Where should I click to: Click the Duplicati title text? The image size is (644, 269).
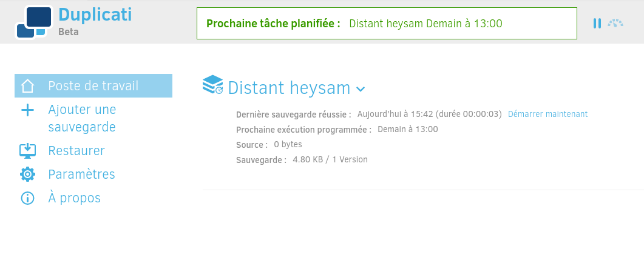[x=95, y=15]
